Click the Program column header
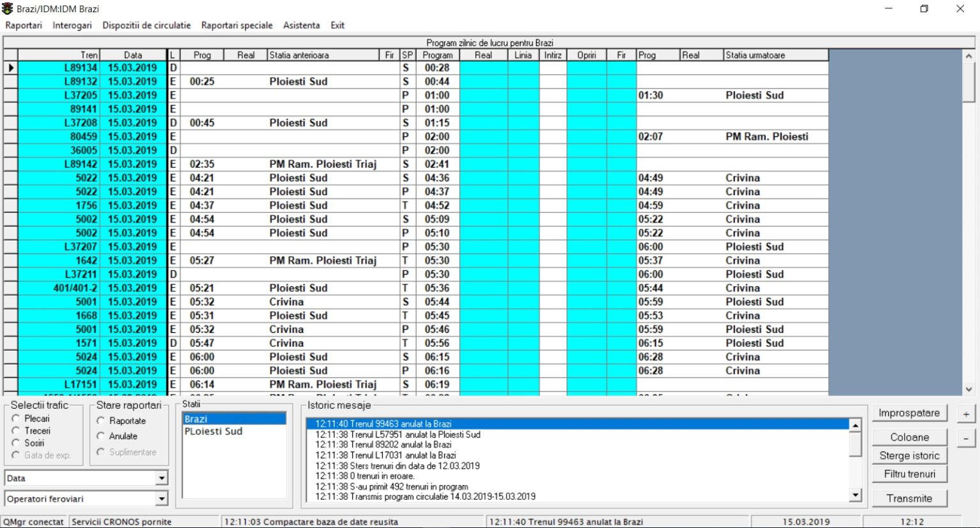The height and width of the screenshot is (528, 980). pos(438,55)
